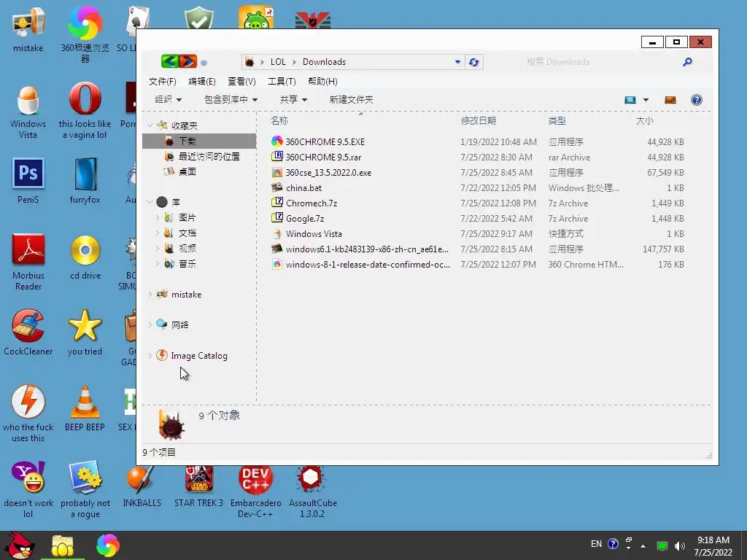Click LOL in the address breadcrumb

[278, 62]
